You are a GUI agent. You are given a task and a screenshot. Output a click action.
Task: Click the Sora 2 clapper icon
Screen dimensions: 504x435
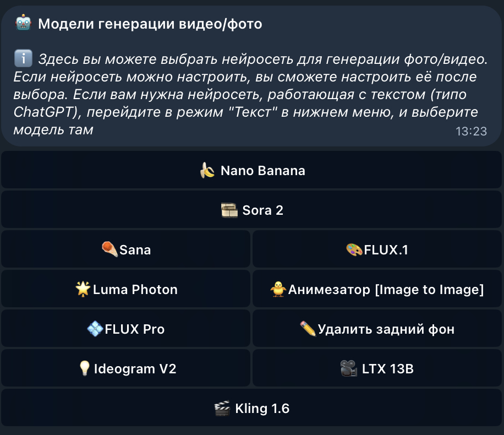(x=228, y=210)
